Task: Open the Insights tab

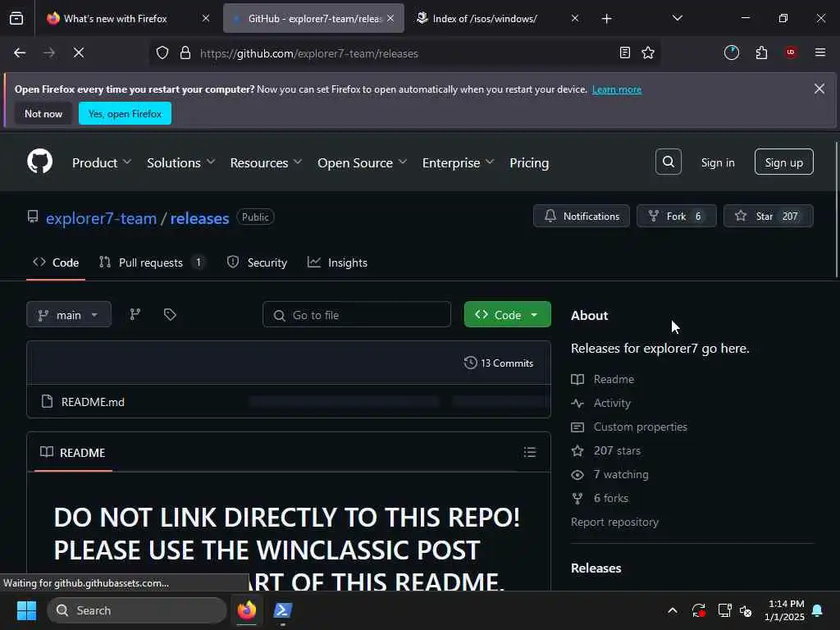Action: [x=337, y=262]
